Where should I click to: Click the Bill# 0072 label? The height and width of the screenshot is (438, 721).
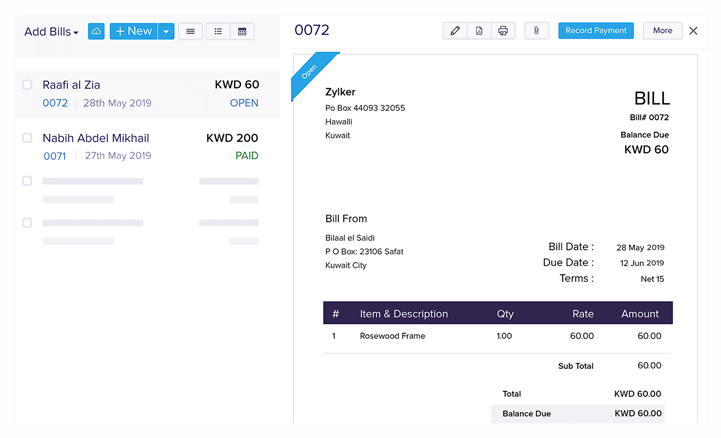pos(649,117)
